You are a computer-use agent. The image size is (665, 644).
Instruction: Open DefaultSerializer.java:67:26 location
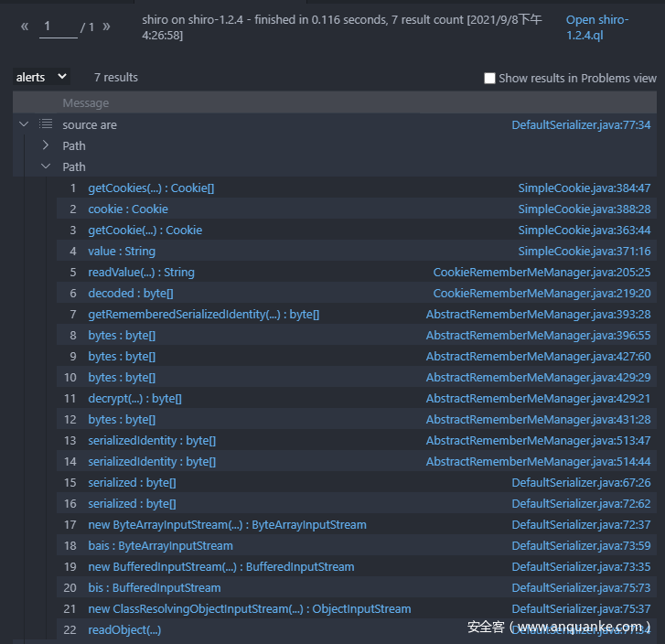coord(581,483)
